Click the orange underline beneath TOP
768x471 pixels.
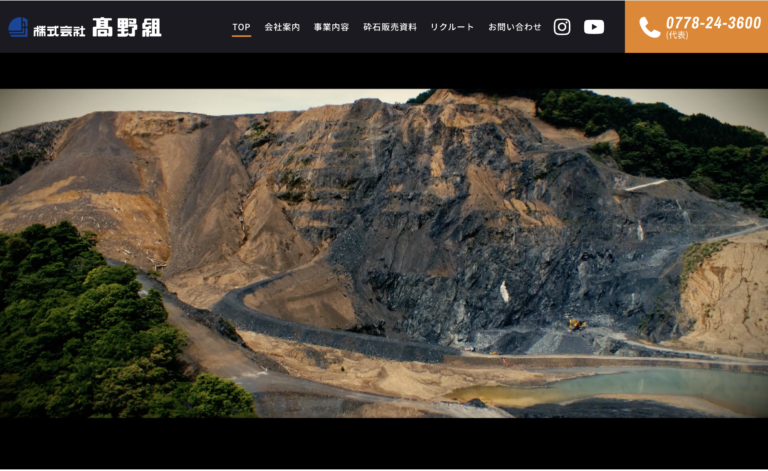(241, 36)
